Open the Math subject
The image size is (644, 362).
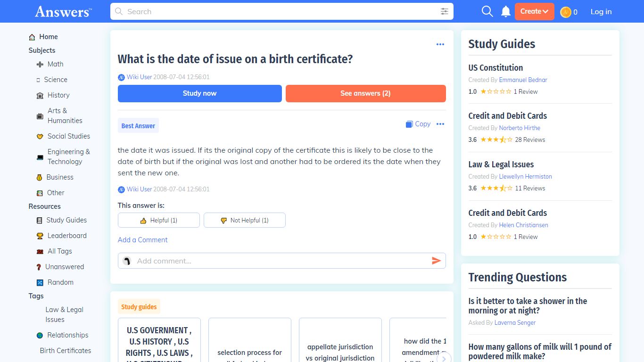pyautogui.click(x=55, y=64)
